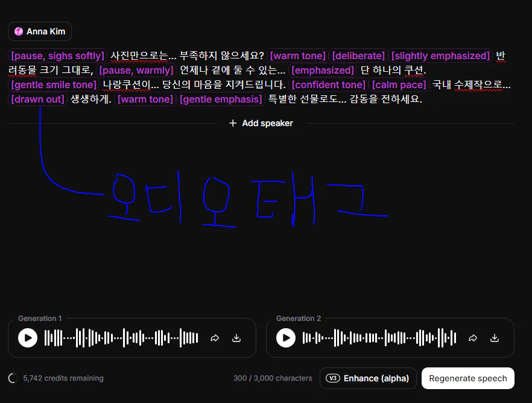
Task: Play Generation 1 audio
Action: 28,338
